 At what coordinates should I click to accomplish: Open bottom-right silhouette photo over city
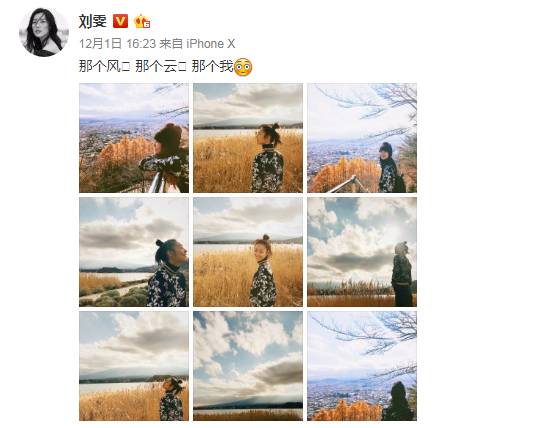coord(362,366)
